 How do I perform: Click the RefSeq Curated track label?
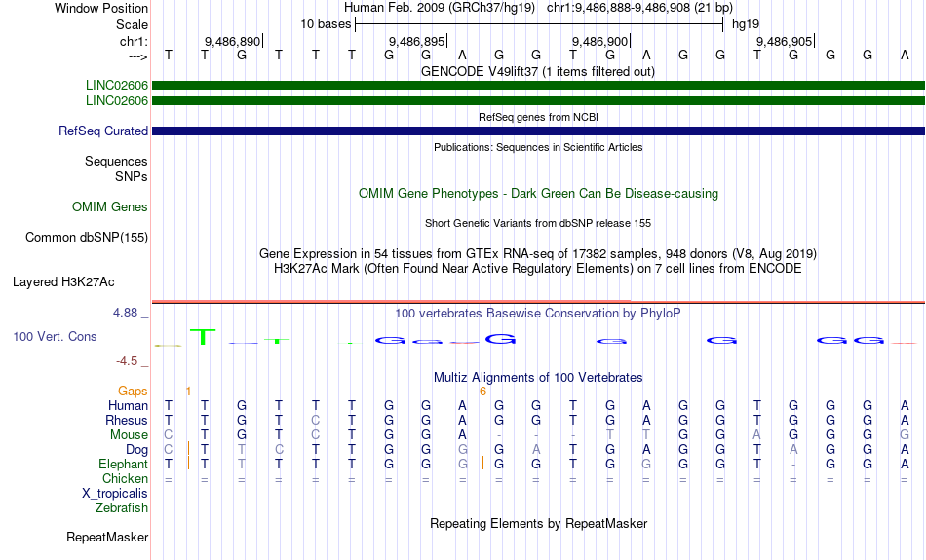point(103,131)
